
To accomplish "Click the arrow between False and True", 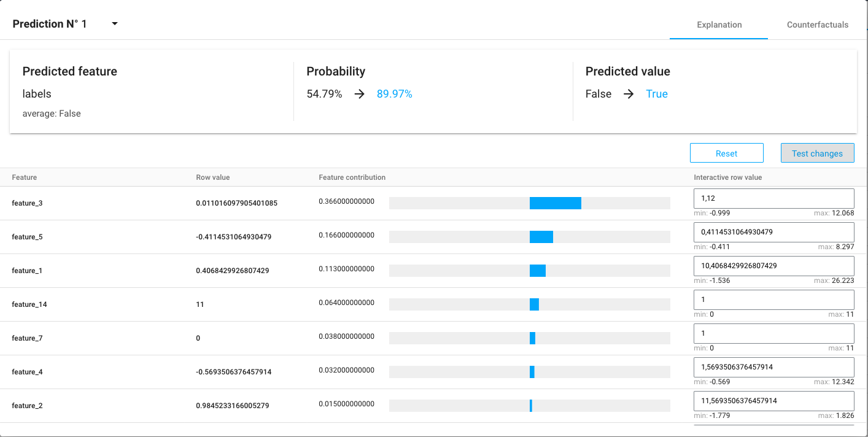I will (x=628, y=93).
